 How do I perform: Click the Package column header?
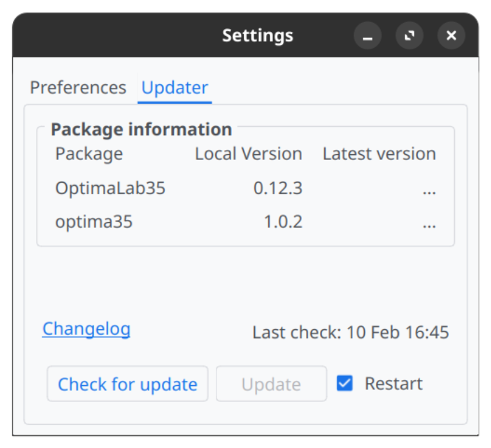click(89, 154)
